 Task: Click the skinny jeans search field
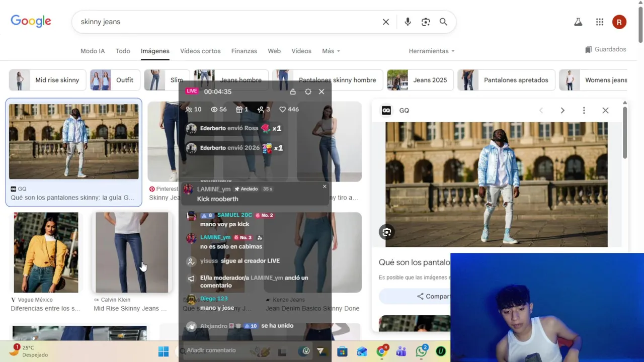click(x=226, y=22)
